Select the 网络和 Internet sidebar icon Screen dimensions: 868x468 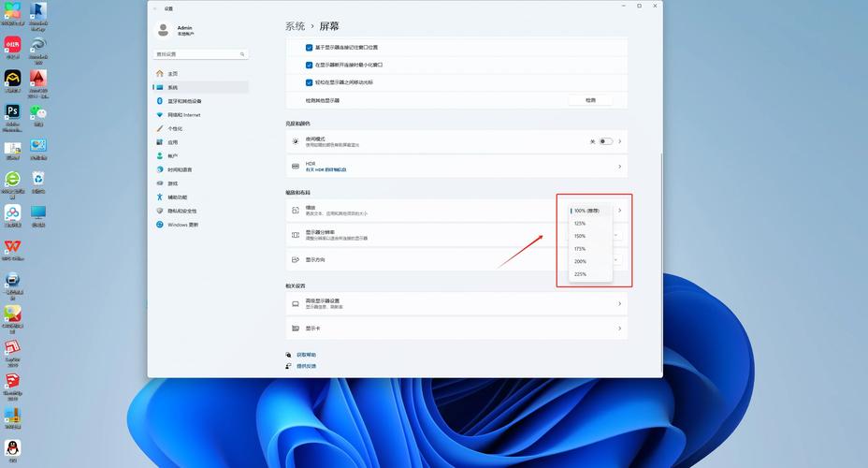point(160,115)
